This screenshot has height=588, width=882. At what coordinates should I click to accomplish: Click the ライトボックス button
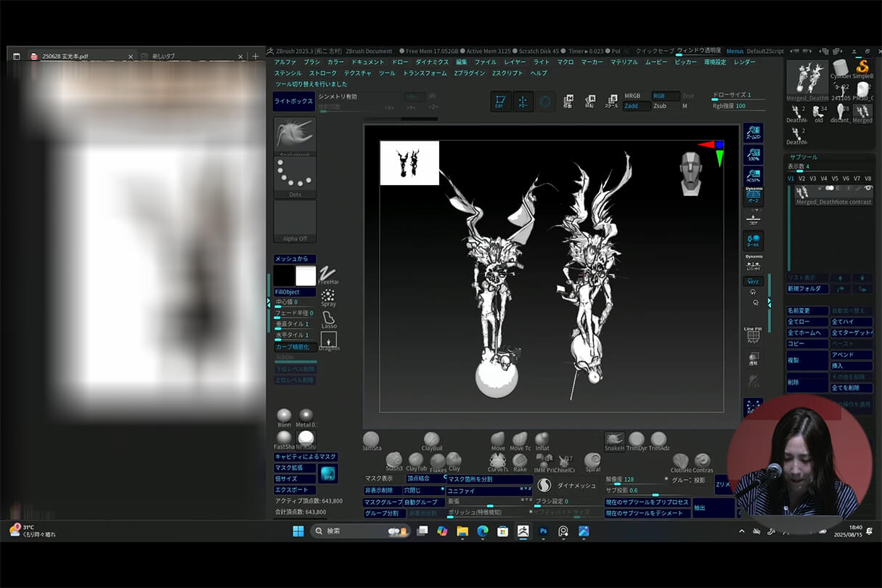293,101
